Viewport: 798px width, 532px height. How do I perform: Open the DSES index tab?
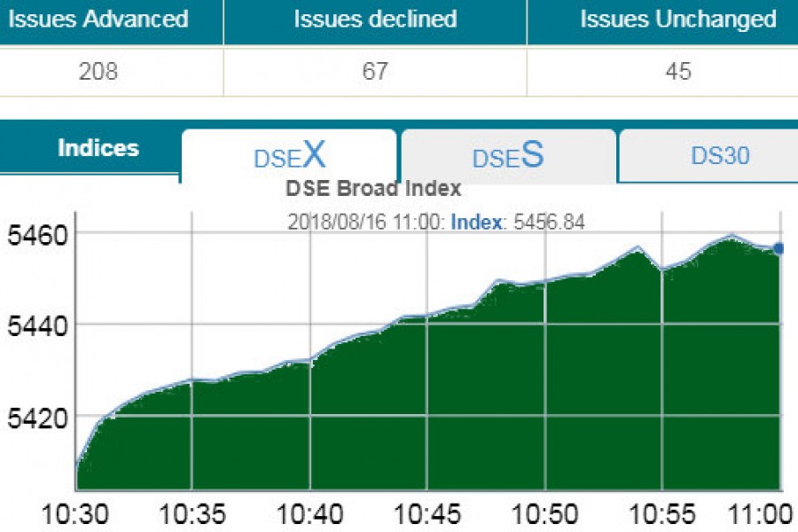tap(508, 157)
